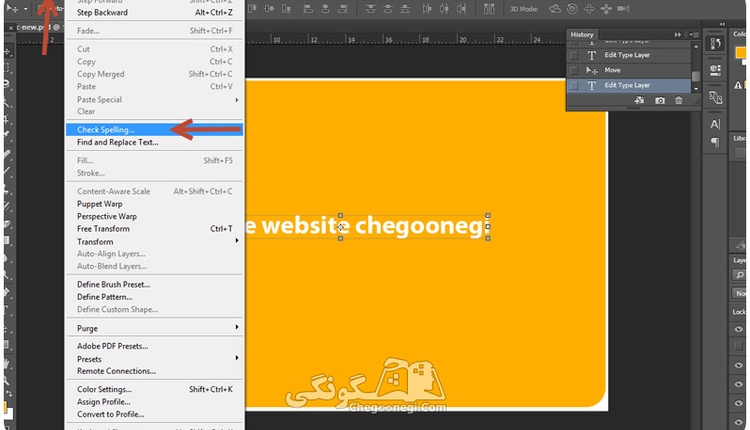Click the orange foreground swatch in Color panel
Image resolution: width=750 pixels, height=430 pixels.
coord(740,53)
